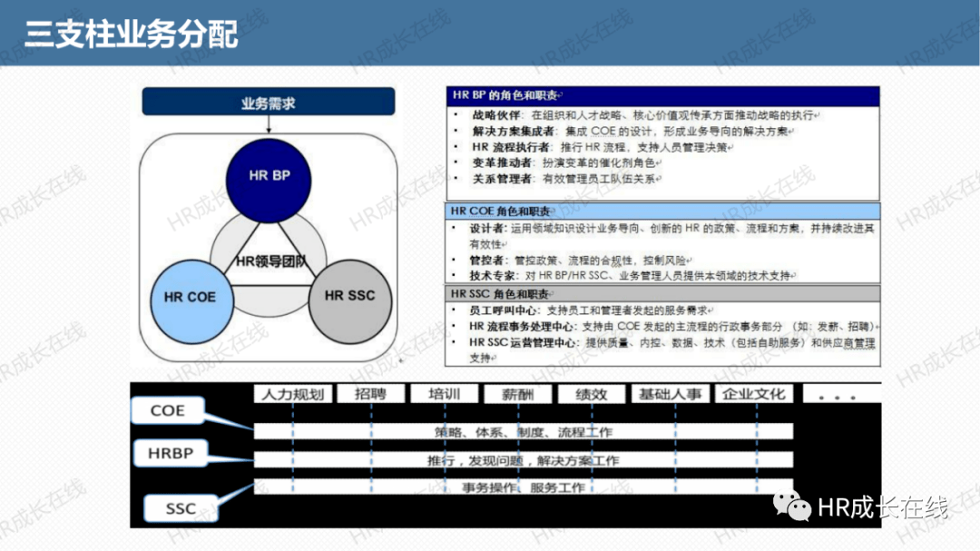This screenshot has width=980, height=551.
Task: Select the 企业文化 column header
Action: (753, 394)
